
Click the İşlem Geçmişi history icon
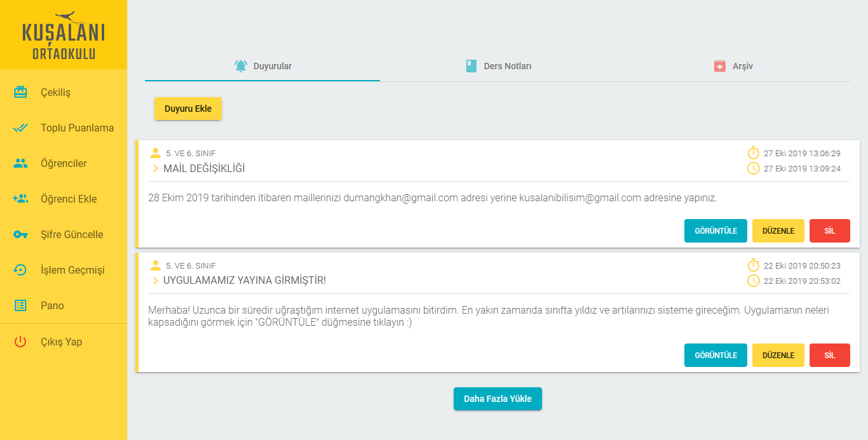pos(20,270)
